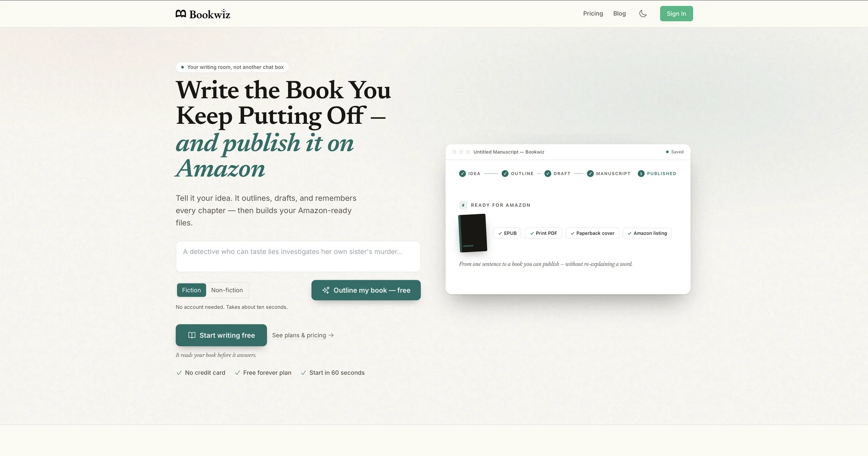868x456 pixels.
Task: Click the Saved status indicator
Action: coord(675,152)
